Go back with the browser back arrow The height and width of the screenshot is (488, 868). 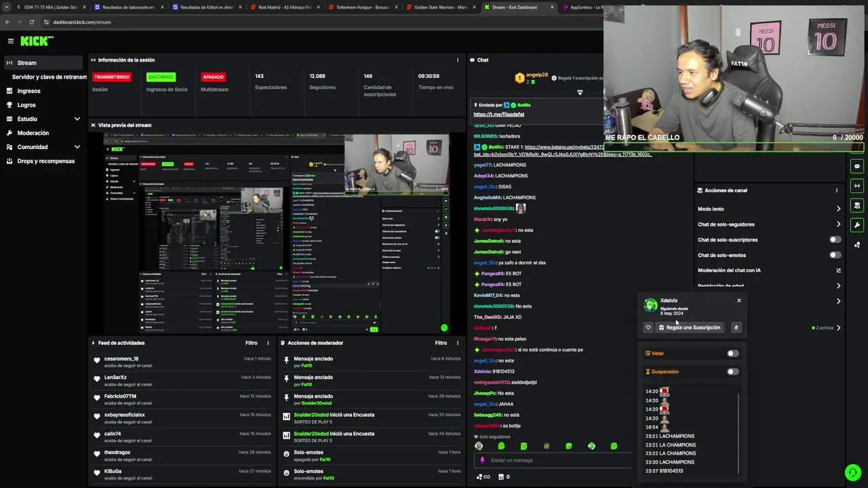(7, 22)
